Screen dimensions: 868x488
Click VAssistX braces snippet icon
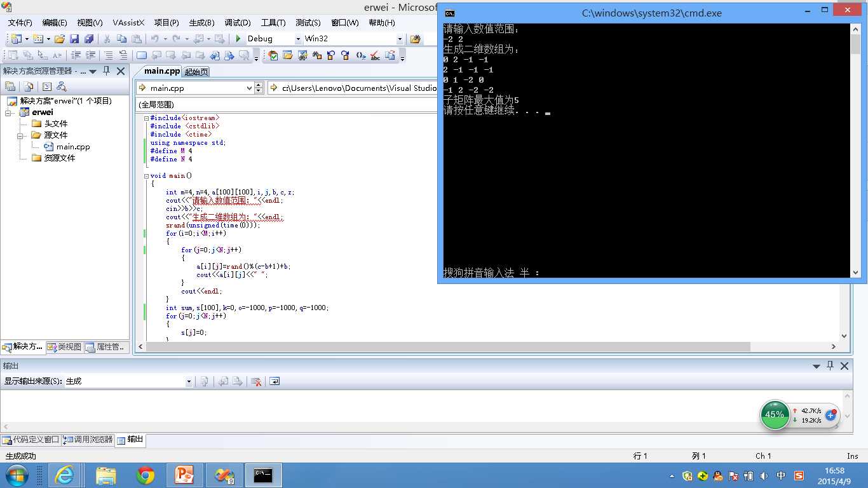(x=361, y=55)
